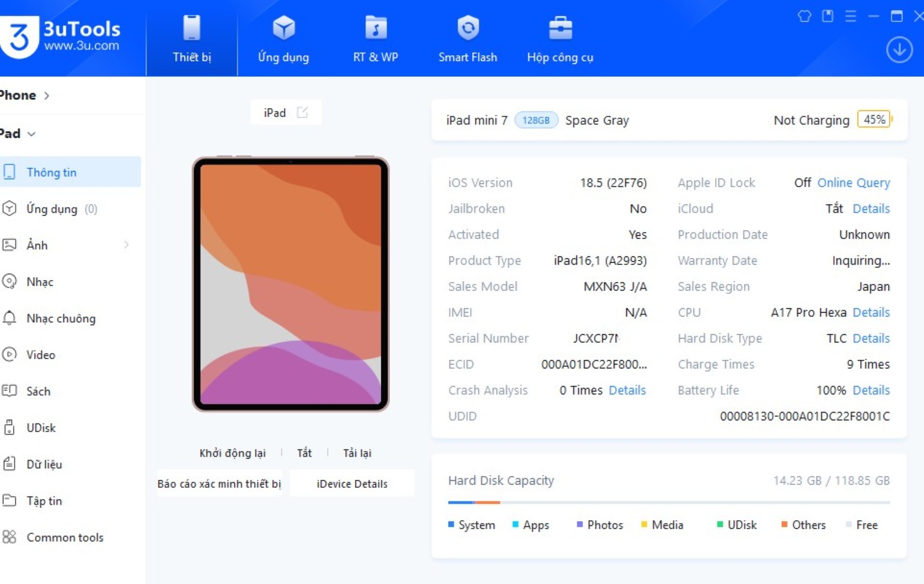Viewport: 924px width, 584px height.
Task: Click the Media yellow legend swatch
Action: [644, 525]
